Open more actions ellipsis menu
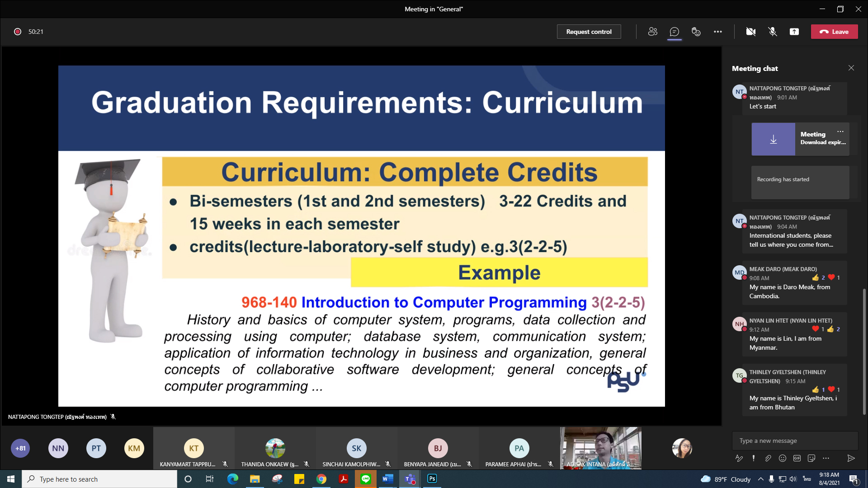The height and width of the screenshot is (488, 868). pyautogui.click(x=717, y=32)
